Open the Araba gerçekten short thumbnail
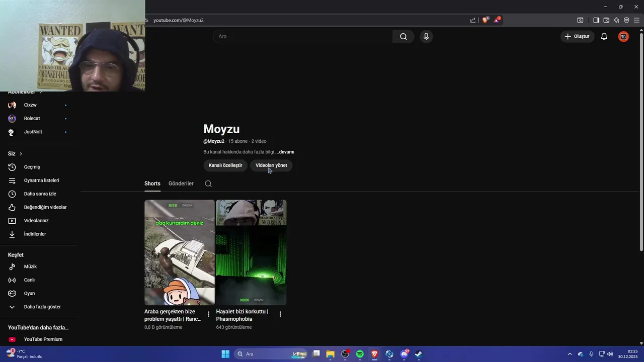 [180, 252]
